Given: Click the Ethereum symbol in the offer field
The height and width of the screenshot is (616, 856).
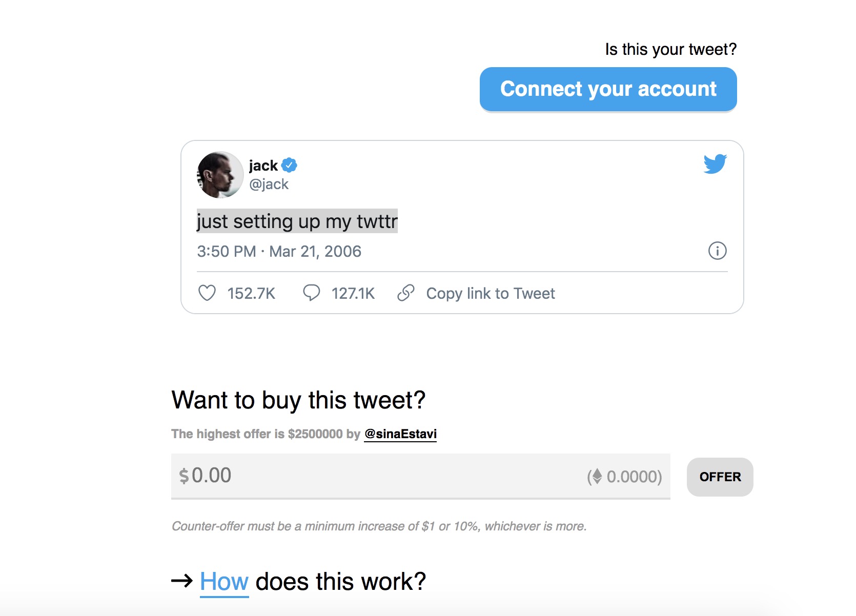Looking at the screenshot, I should click(x=597, y=477).
